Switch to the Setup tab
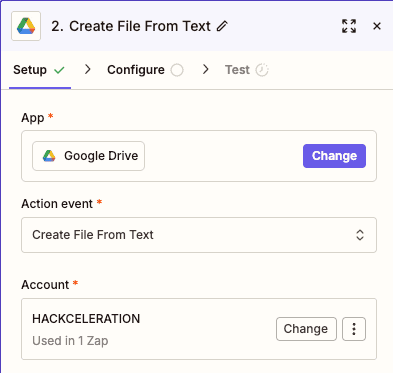The height and width of the screenshot is (373, 393). tap(40, 70)
